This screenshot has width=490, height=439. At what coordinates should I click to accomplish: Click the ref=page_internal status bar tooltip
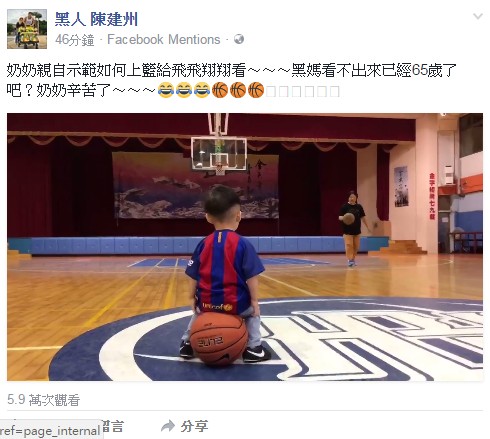(50, 431)
